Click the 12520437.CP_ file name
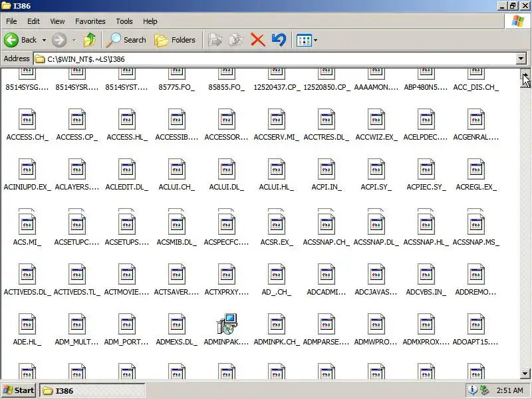The image size is (532, 399). [277, 87]
